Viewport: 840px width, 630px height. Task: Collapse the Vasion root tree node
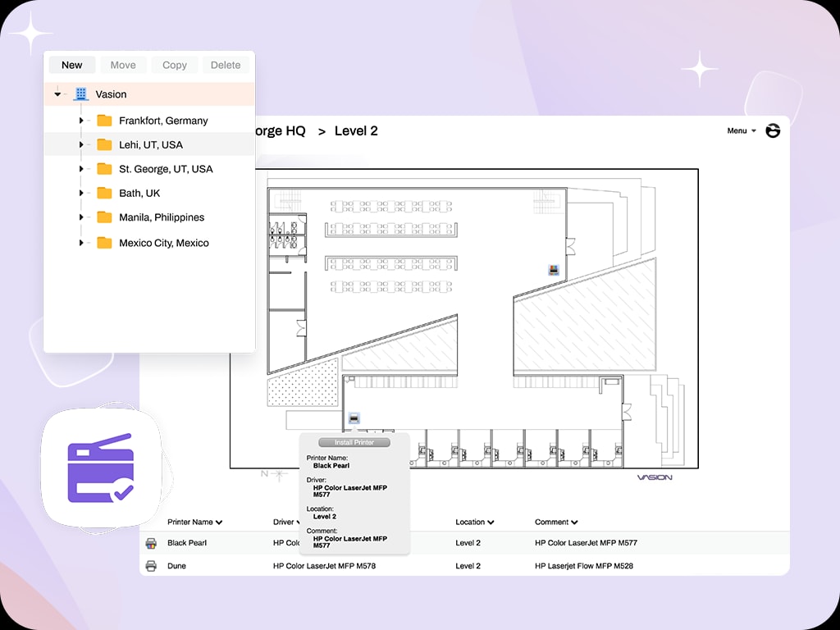click(x=57, y=94)
